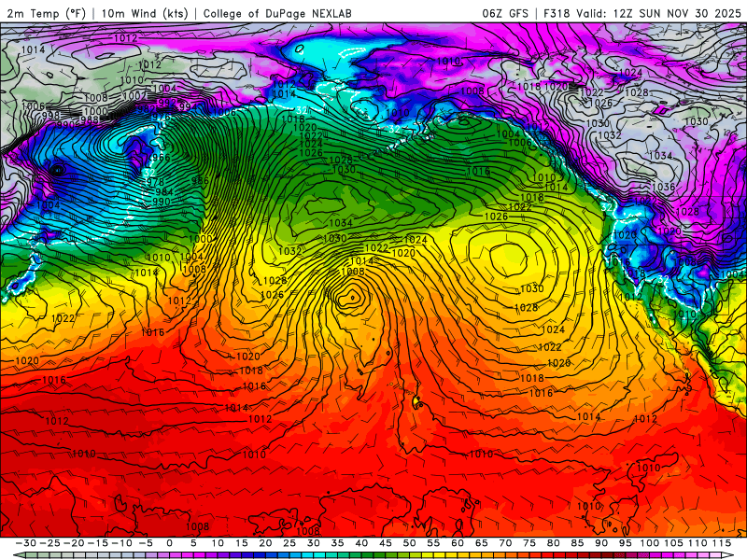
Task: Click the 85 value on temperature scale
Action: click(577, 543)
